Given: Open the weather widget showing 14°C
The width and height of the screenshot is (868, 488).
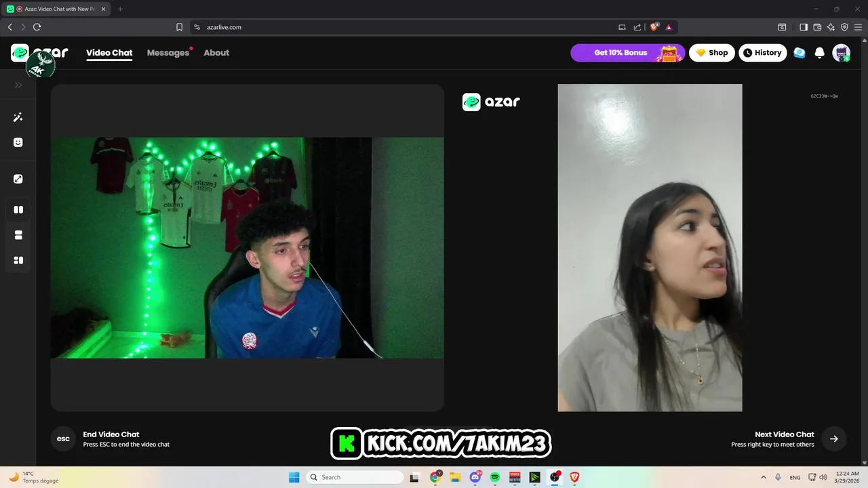Looking at the screenshot, I should point(33,477).
